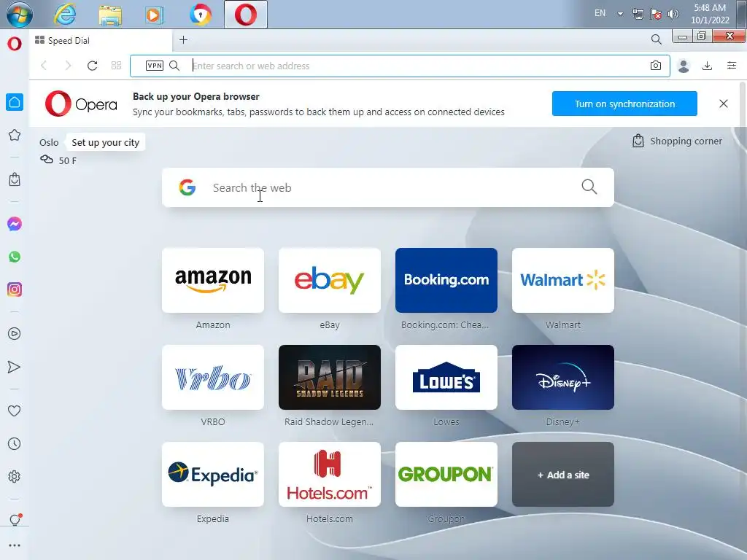Open Bookmarks star in sidebar

pyautogui.click(x=15, y=135)
